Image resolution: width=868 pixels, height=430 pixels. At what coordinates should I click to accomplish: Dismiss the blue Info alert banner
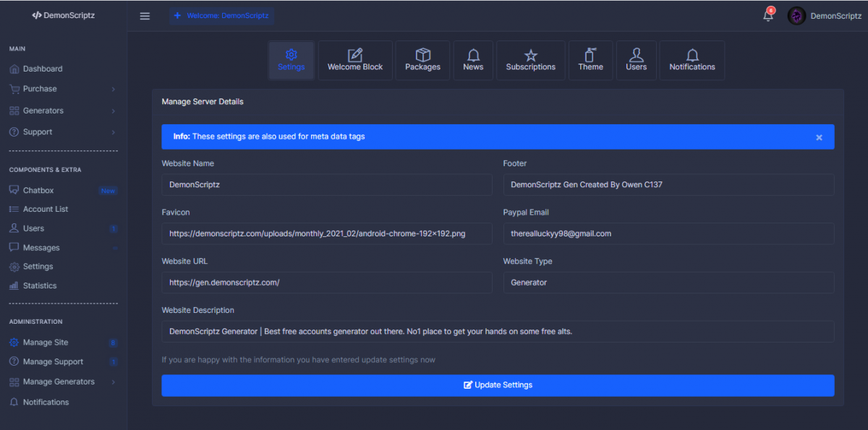pyautogui.click(x=819, y=137)
